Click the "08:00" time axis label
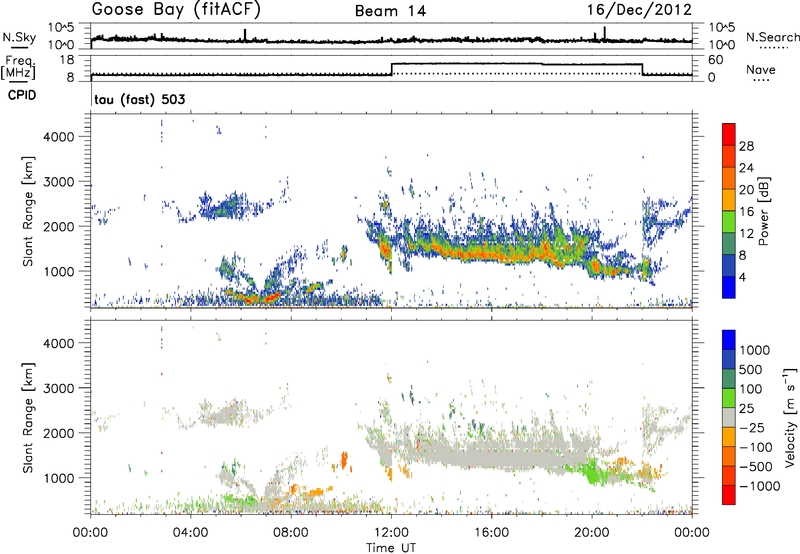 coord(291,533)
